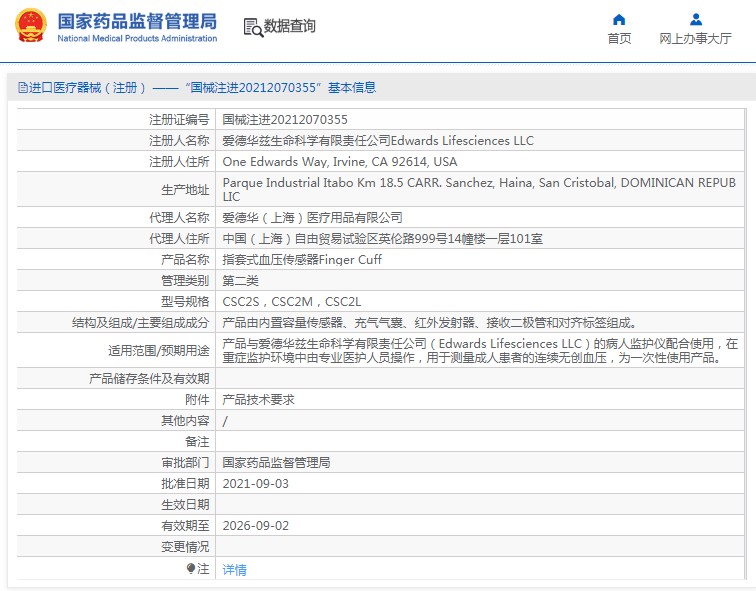Viewport: 756px width, 591px height.
Task: Click the 数据查询 label
Action: coord(289,26)
